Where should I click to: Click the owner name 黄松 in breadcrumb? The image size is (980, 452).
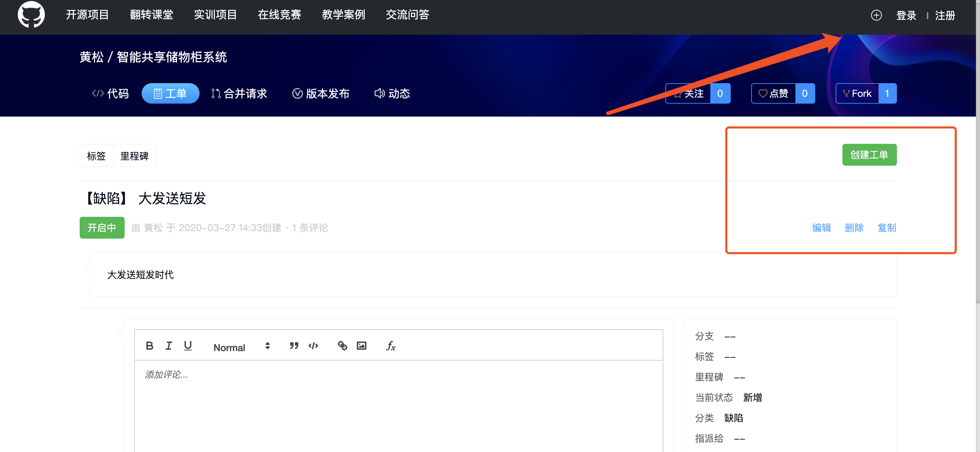[x=92, y=57]
